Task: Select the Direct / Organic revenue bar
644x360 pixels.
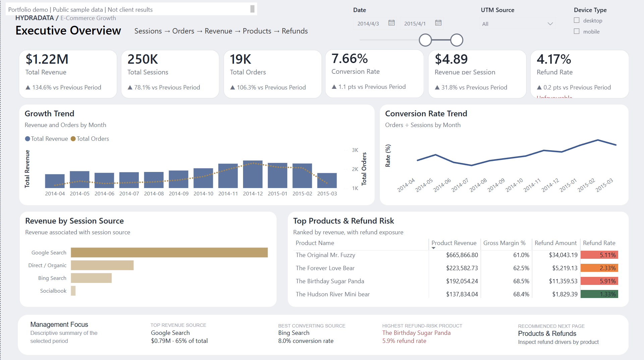Action: pos(102,265)
